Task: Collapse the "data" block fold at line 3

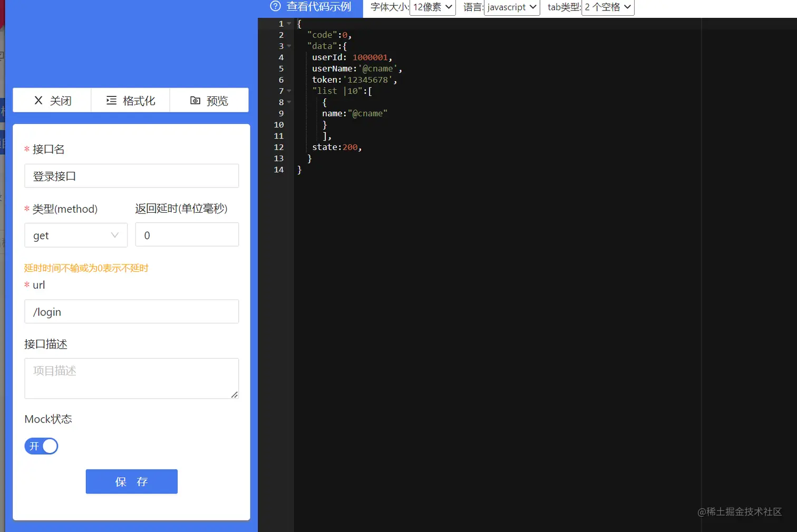Action: [289, 46]
